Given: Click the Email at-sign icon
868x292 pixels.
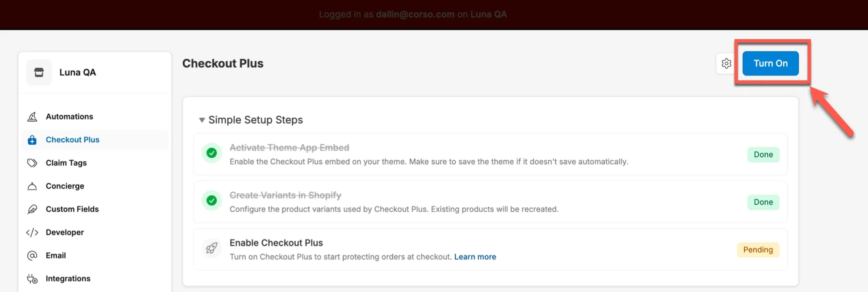Looking at the screenshot, I should (32, 255).
